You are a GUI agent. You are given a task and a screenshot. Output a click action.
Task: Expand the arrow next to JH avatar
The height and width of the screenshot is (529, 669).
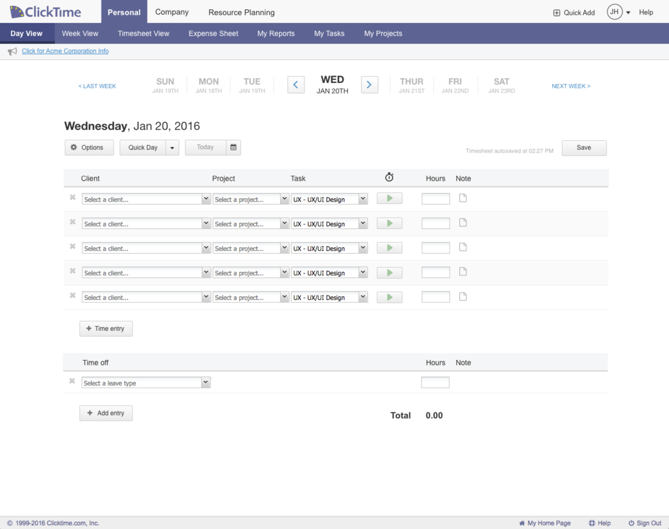coord(628,13)
